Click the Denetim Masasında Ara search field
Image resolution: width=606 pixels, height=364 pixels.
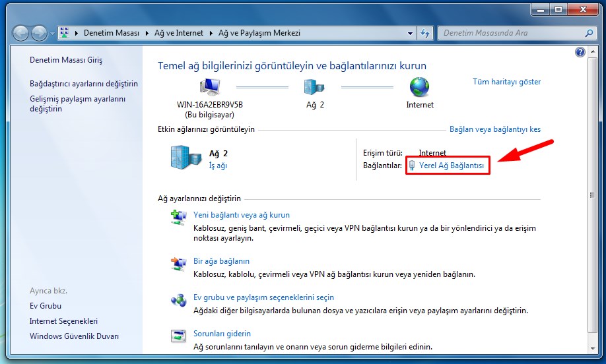(508, 33)
